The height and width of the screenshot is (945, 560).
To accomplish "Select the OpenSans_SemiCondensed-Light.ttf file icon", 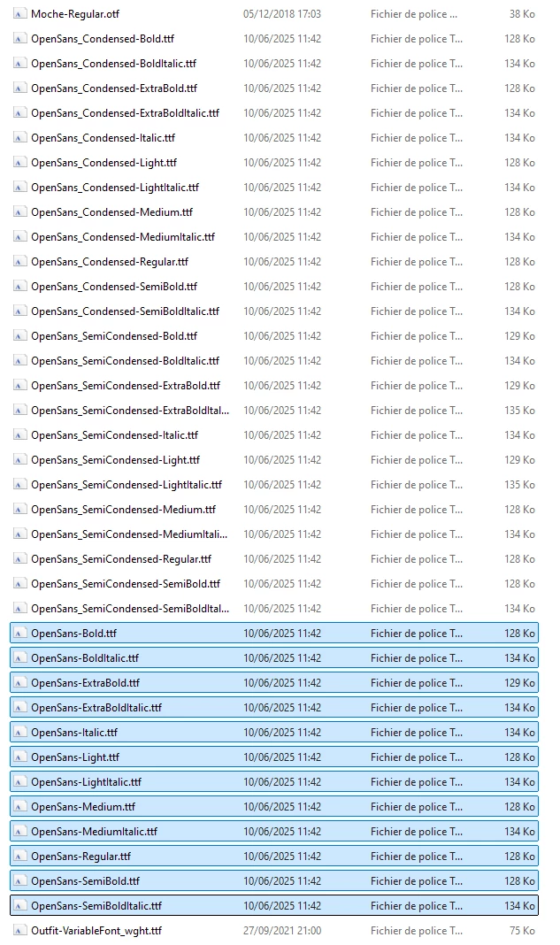I will click(x=19, y=459).
